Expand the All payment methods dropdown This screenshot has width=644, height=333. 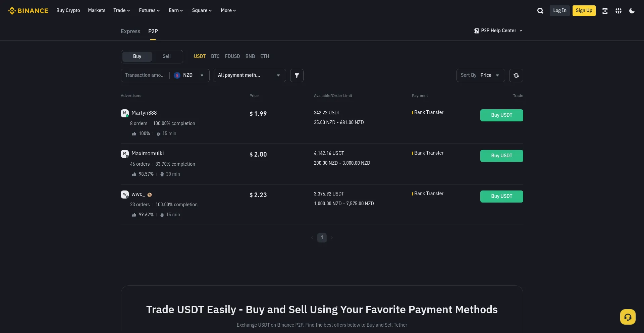(249, 75)
